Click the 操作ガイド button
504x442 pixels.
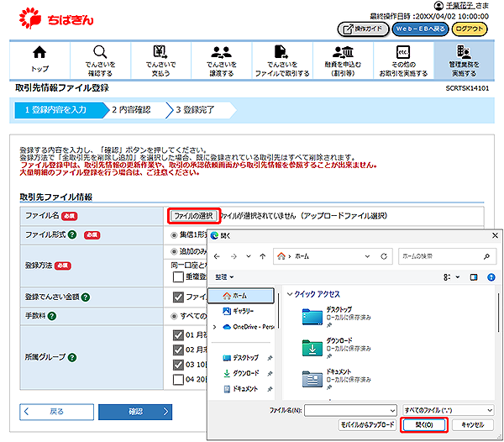tap(363, 29)
